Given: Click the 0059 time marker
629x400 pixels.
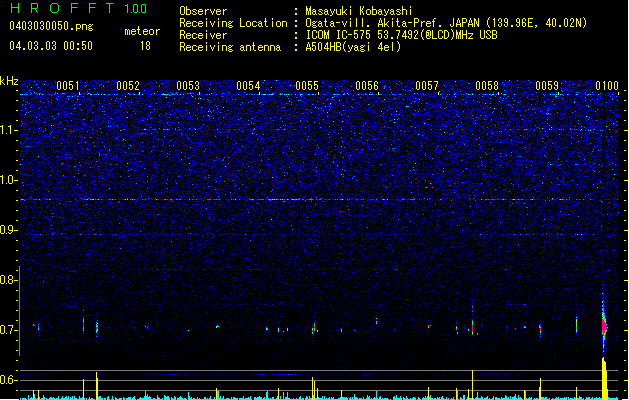Looking at the screenshot, I should (x=547, y=86).
